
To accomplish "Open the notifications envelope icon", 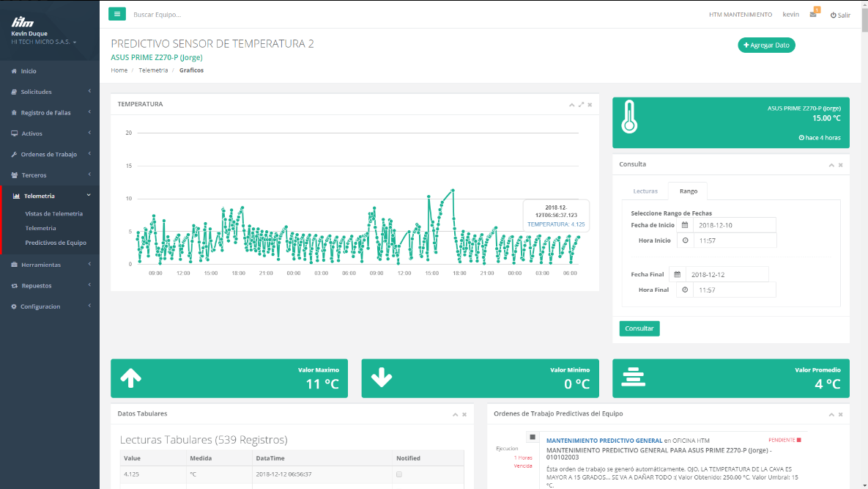I will point(813,15).
